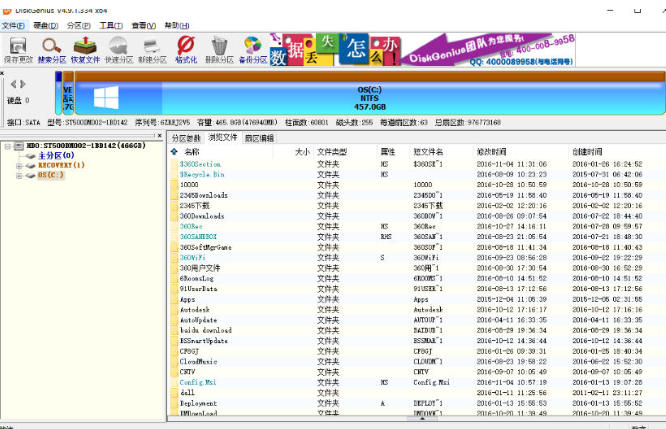This screenshot has height=429, width=666.
Task: Select RECOVERY(1) in the disk tree
Action: 61,165
